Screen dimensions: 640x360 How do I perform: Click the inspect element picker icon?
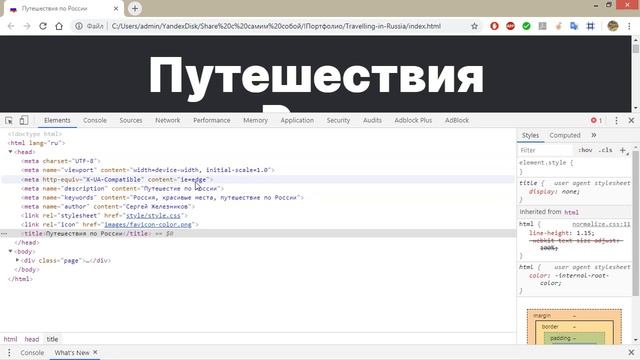(x=9, y=120)
